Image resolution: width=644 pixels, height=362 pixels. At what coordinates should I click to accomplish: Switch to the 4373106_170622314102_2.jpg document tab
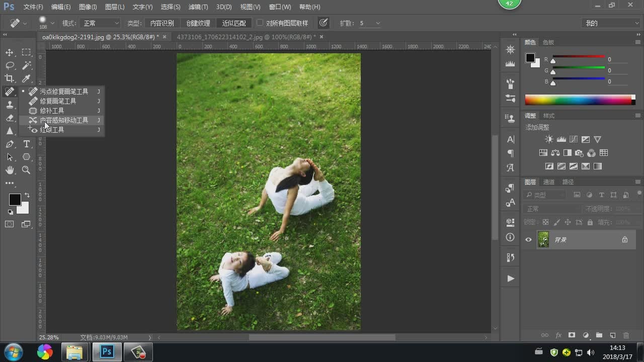[247, 37]
